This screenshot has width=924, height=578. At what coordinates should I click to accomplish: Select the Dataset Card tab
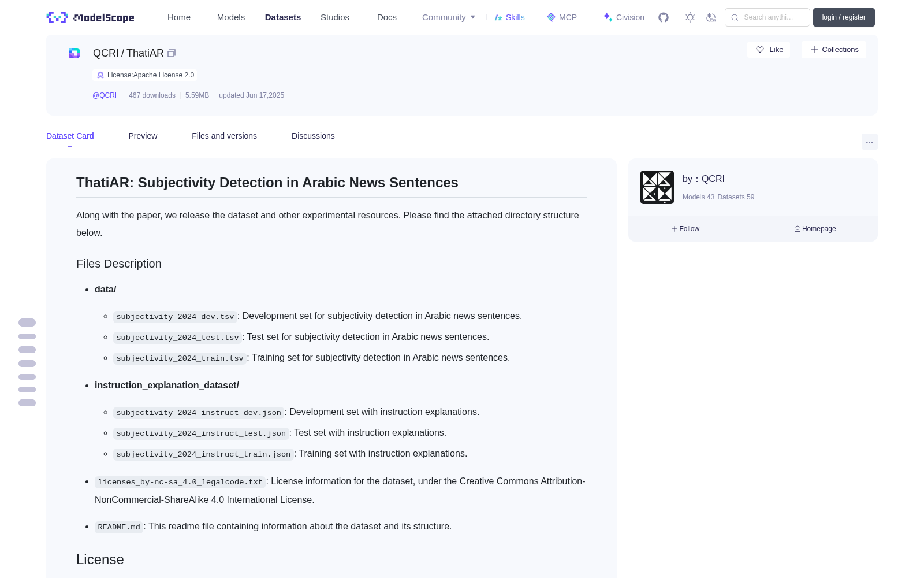pyautogui.click(x=70, y=136)
